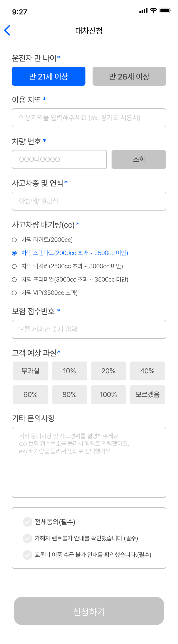Check 교통비 이중 수급 불가 checkbox

click(28, 555)
